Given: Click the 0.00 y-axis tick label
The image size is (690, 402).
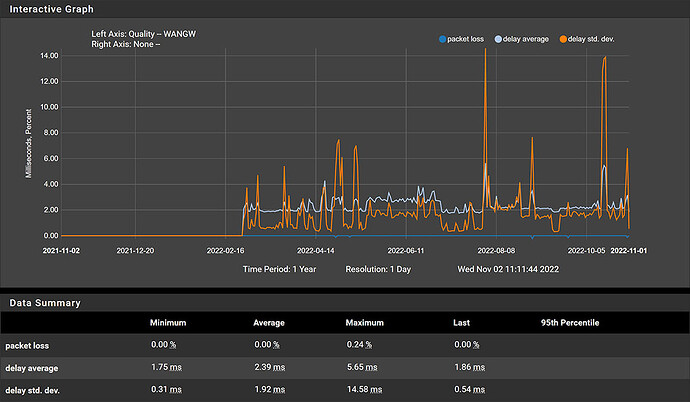Looking at the screenshot, I should [x=51, y=236].
